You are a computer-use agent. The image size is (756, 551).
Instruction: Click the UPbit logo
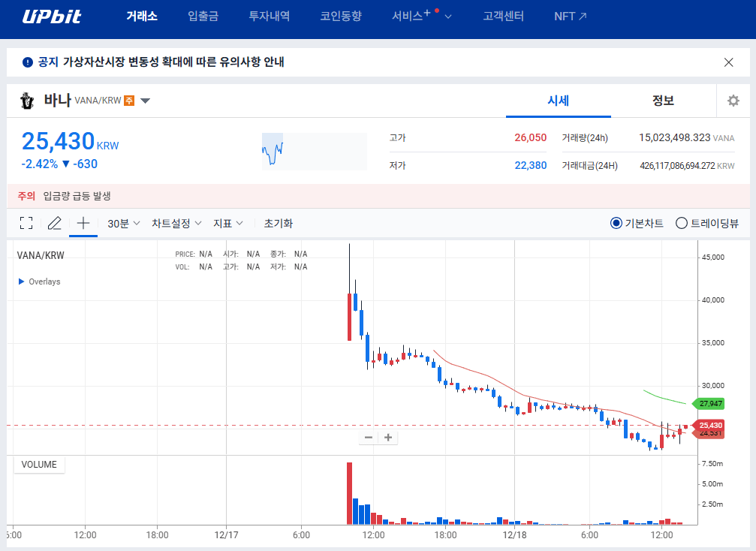pyautogui.click(x=52, y=17)
